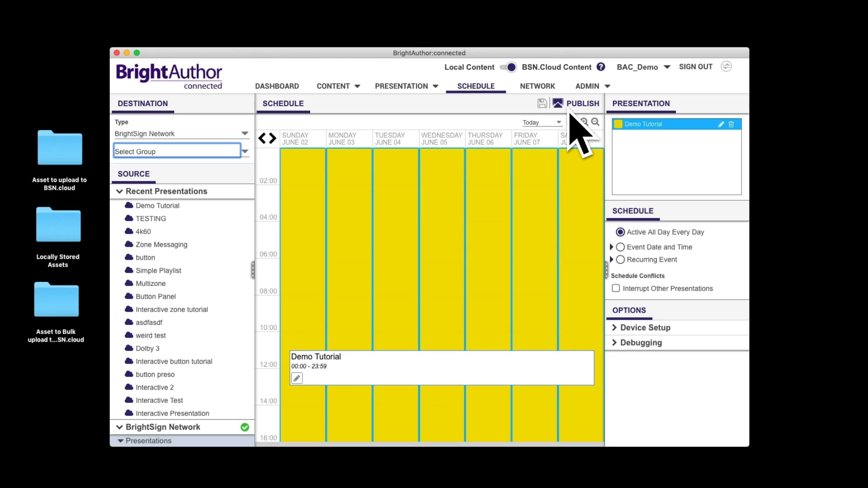868x488 pixels.
Task: Select the Interactive Presentation item
Action: (x=172, y=413)
